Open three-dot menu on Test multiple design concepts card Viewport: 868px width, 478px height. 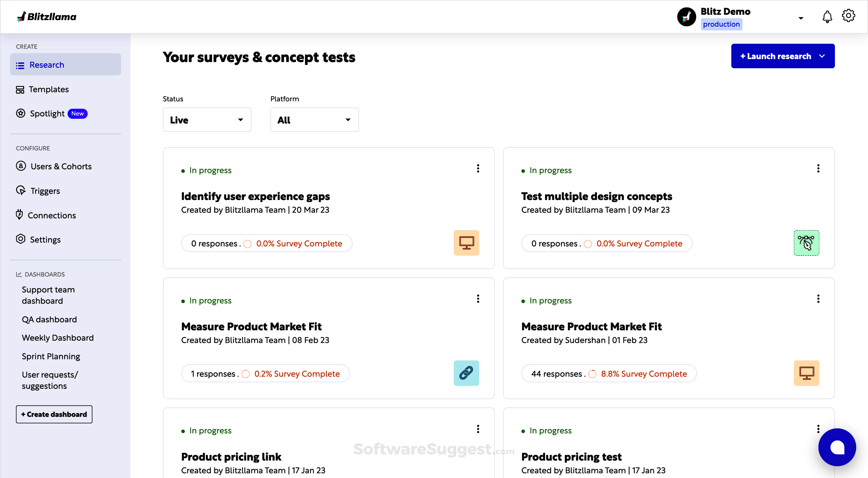pos(818,169)
